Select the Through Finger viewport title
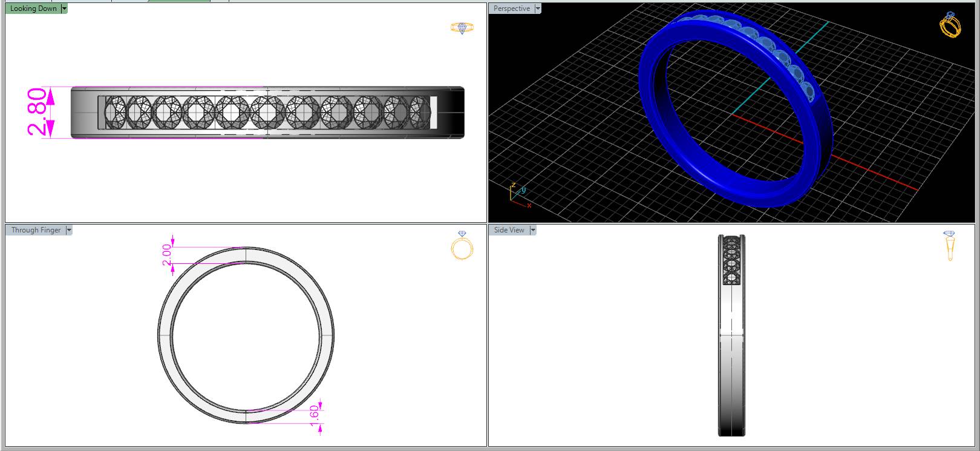 tap(36, 230)
